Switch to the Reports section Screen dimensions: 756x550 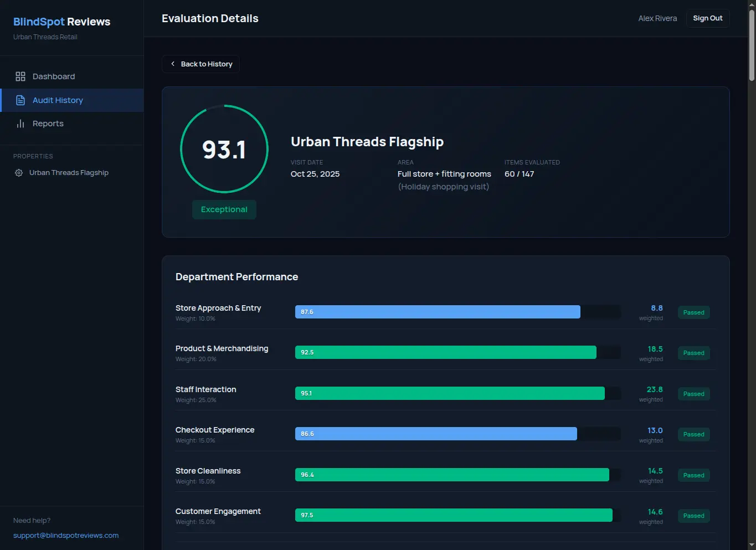(48, 124)
